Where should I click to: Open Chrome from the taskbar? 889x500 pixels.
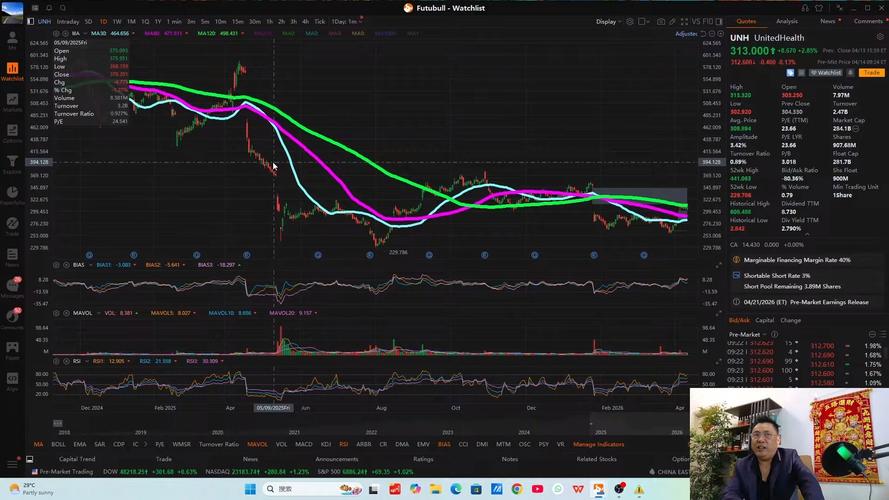tap(517, 489)
